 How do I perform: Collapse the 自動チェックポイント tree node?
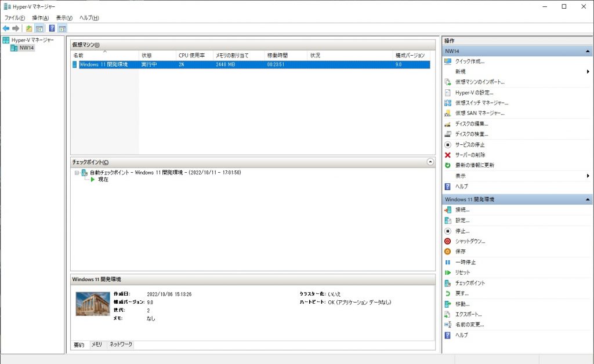(x=77, y=173)
